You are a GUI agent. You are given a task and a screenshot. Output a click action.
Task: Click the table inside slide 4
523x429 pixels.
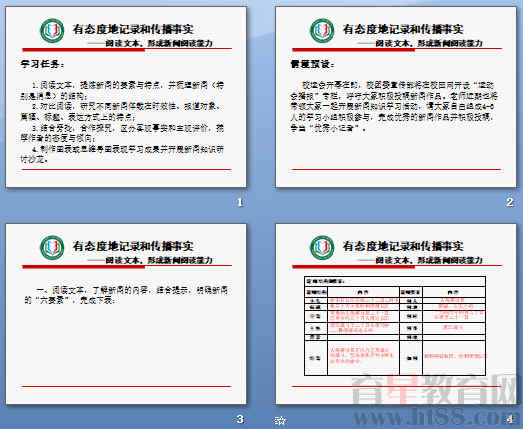(x=395, y=326)
